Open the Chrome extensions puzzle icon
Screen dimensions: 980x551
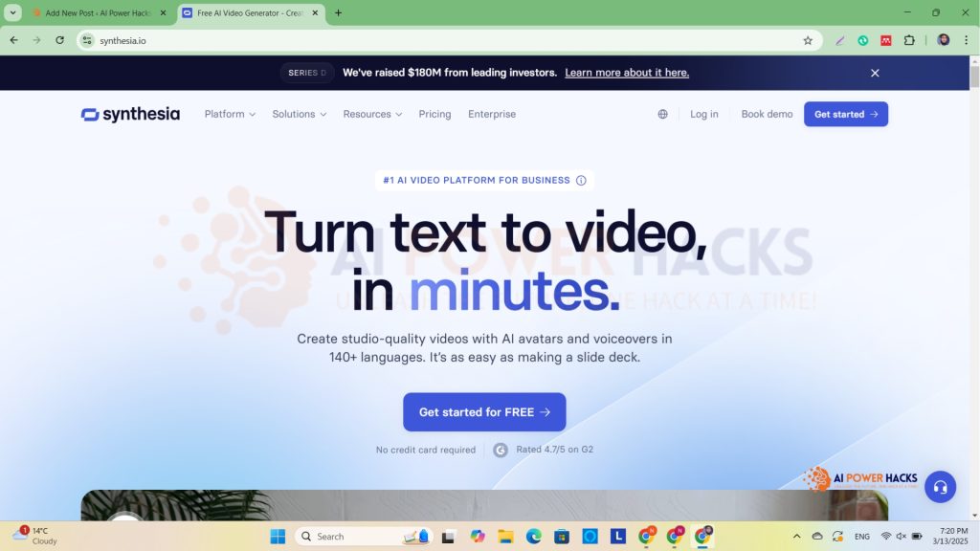click(909, 40)
